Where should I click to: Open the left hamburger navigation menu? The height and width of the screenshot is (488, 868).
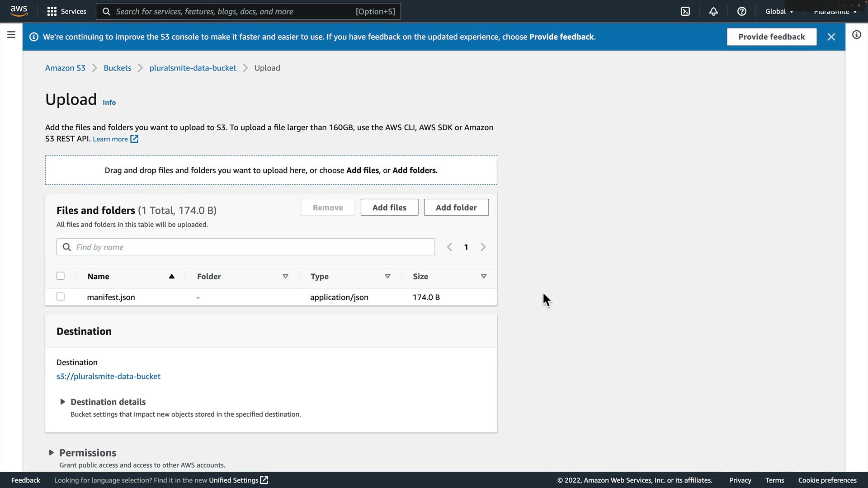click(11, 35)
